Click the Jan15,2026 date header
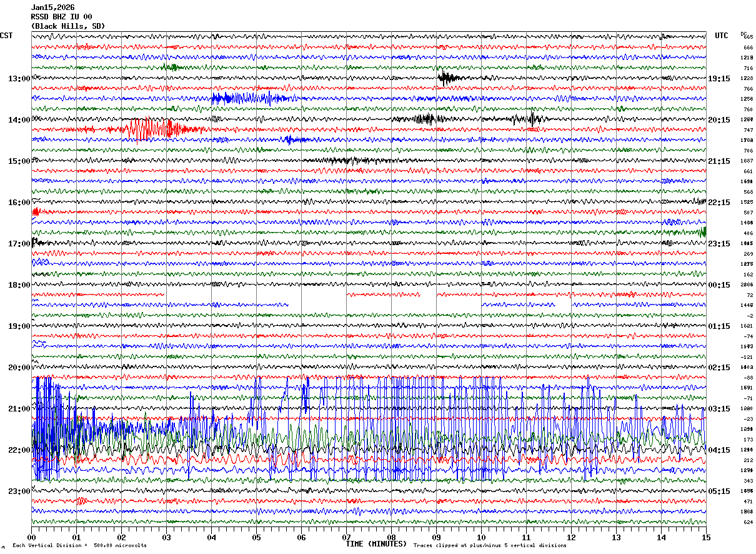Image resolution: width=756 pixels, height=554 pixels. 53,8
